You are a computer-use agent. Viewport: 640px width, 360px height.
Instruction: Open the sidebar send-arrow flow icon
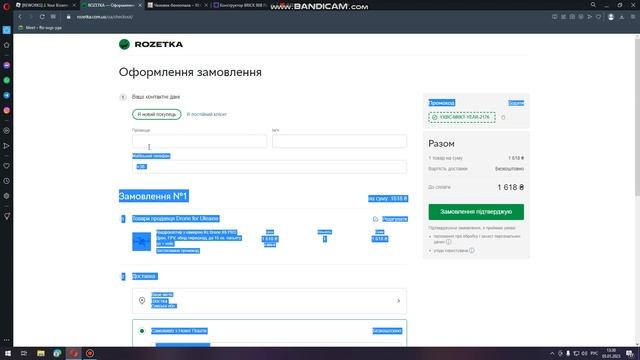pos(7,146)
